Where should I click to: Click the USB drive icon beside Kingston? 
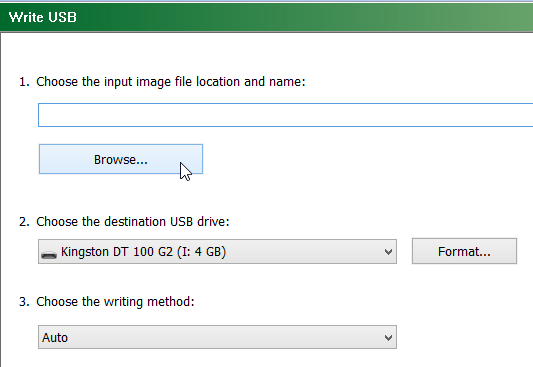pos(49,255)
